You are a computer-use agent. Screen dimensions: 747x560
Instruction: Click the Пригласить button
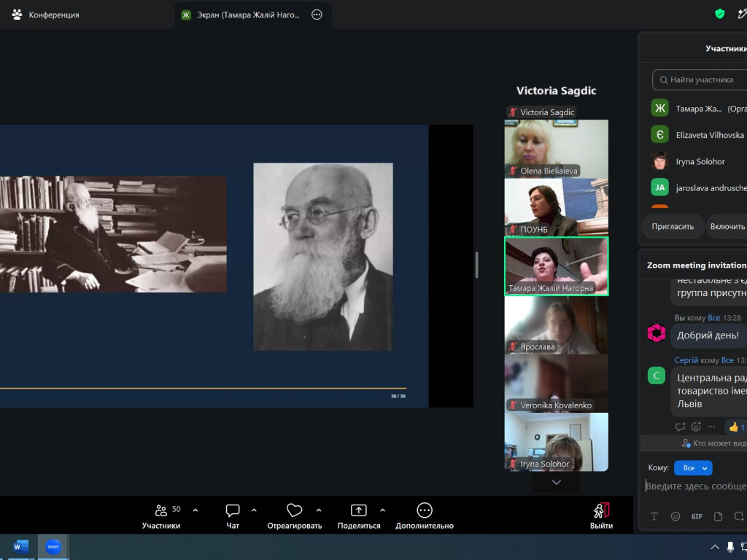673,227
